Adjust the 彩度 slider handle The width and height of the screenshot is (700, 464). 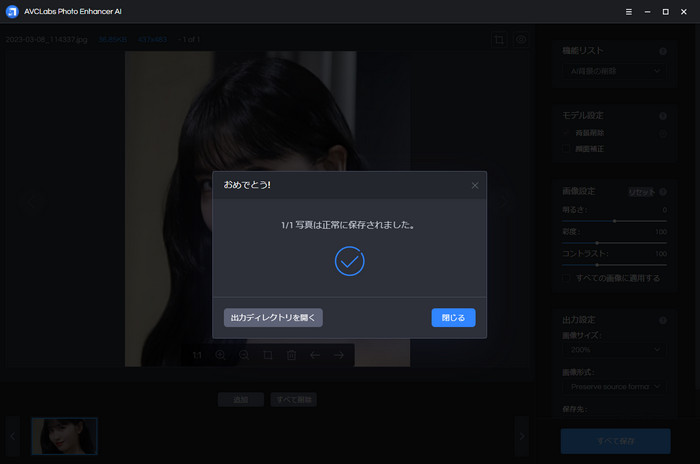pos(597,243)
